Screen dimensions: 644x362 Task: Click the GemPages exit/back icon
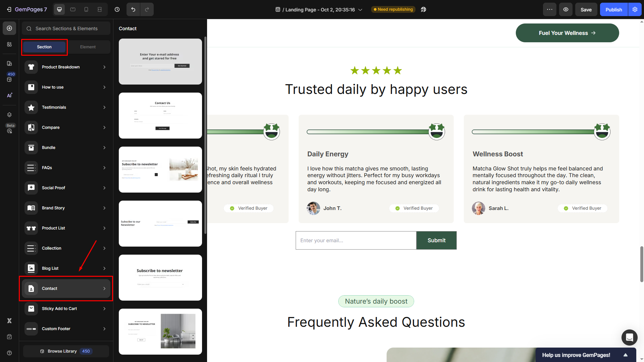9,9
